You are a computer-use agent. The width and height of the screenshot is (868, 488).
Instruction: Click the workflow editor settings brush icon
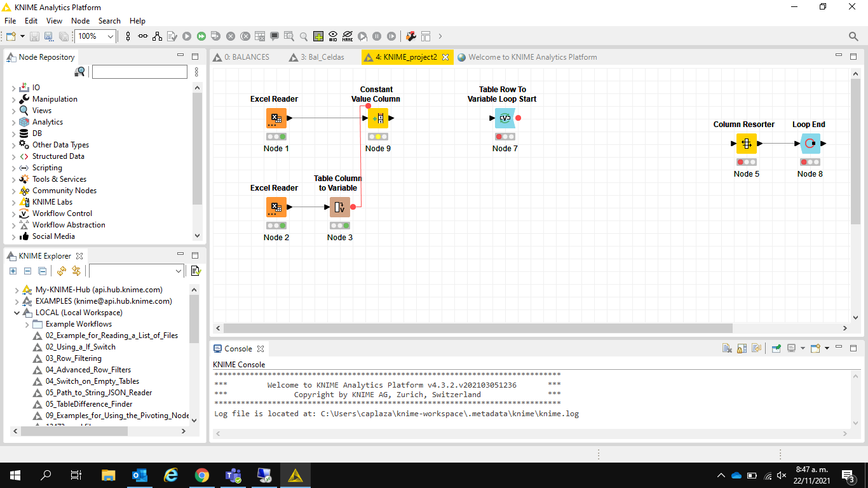pyautogui.click(x=410, y=36)
